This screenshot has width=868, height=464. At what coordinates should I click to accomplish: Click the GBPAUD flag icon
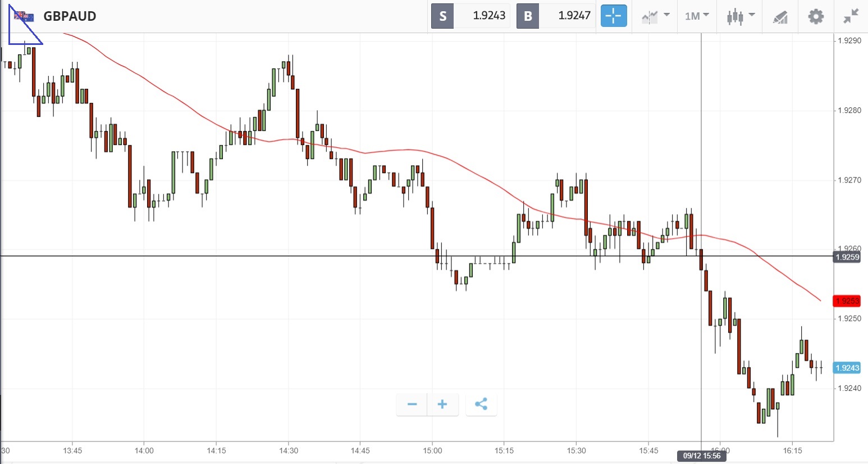pos(25,16)
